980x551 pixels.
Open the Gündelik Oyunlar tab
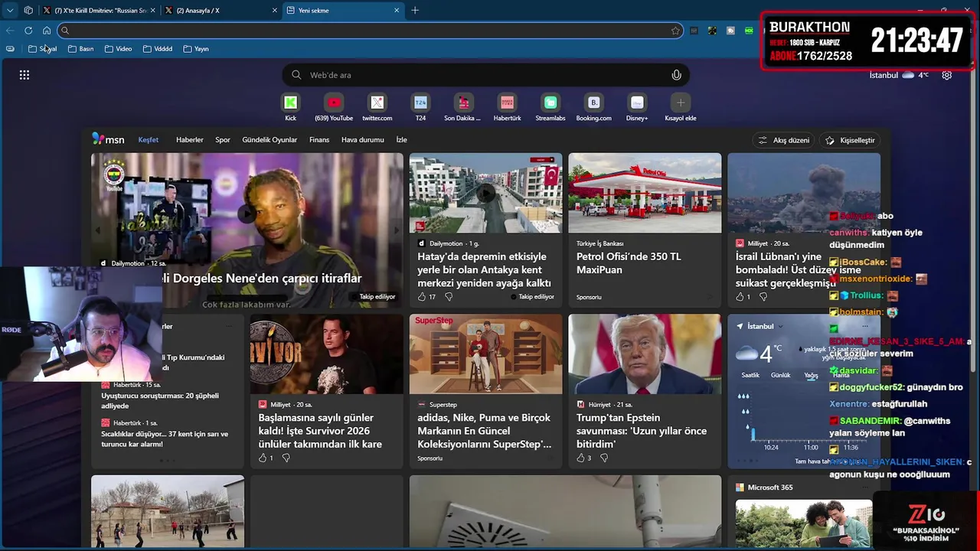click(x=269, y=140)
